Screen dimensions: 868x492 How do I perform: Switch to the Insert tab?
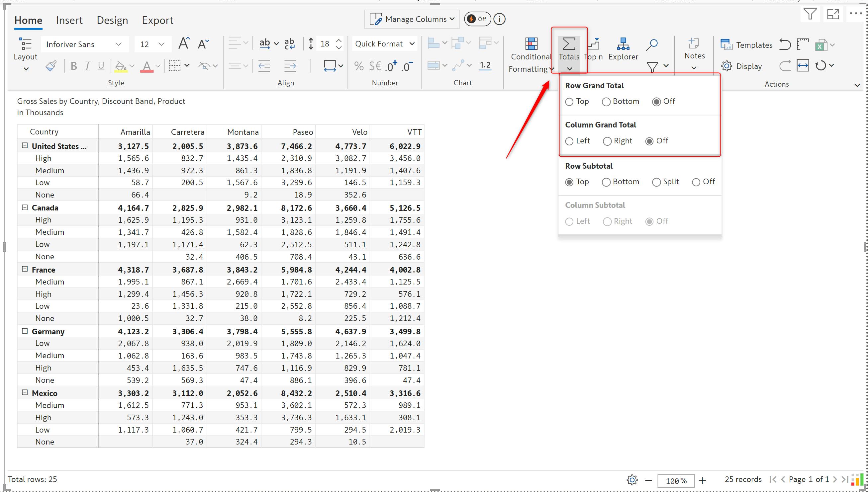(69, 20)
